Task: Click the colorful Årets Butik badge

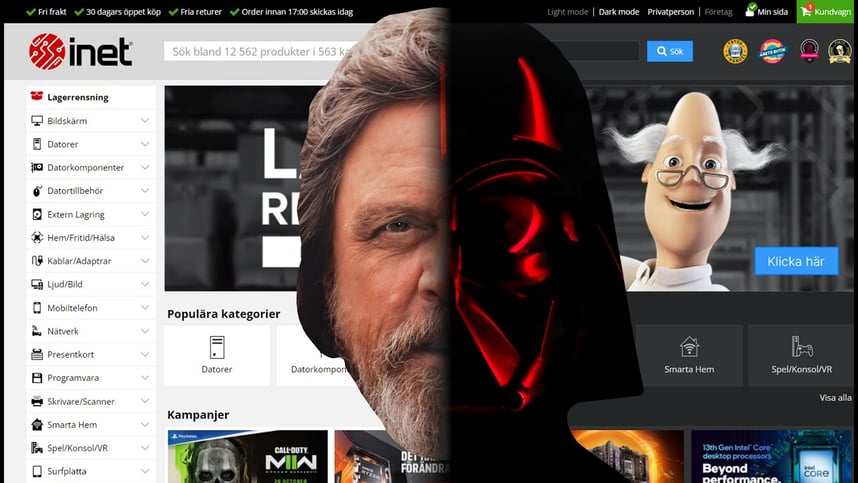Action: [772, 51]
